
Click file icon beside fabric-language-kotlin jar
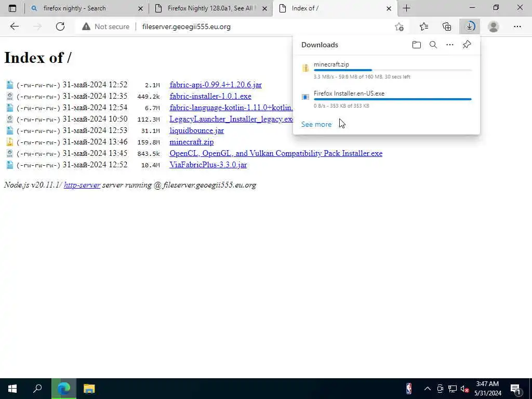coord(10,108)
